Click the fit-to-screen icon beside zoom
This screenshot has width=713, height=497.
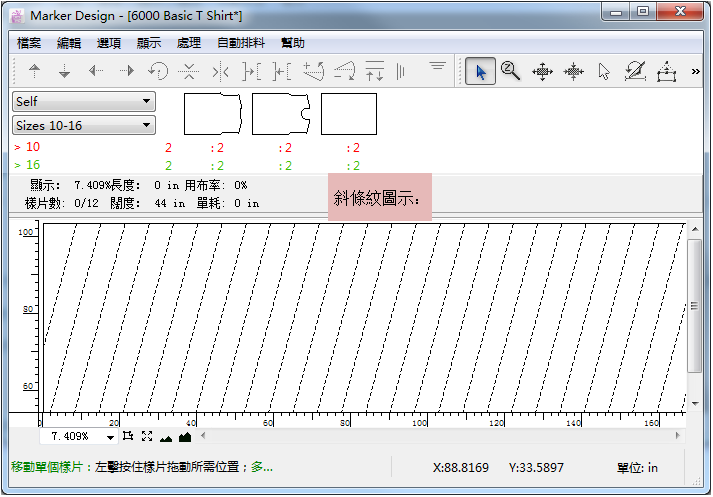[147, 437]
